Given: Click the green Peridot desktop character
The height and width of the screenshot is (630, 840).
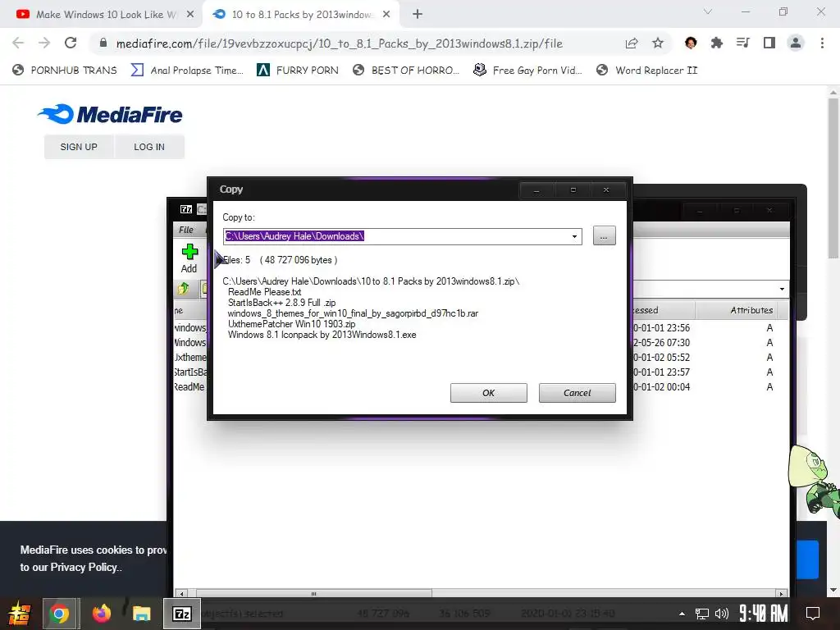Looking at the screenshot, I should (x=813, y=481).
